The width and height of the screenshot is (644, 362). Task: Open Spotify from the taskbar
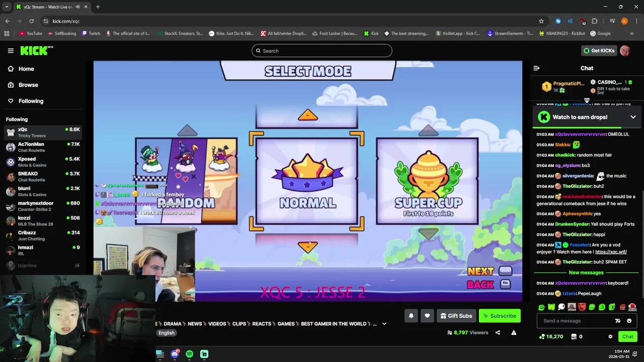coord(189,354)
